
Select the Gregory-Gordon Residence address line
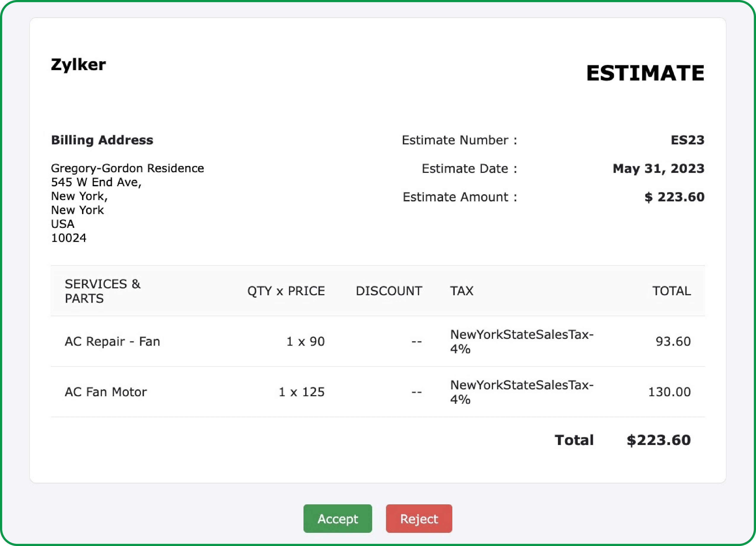click(x=127, y=168)
